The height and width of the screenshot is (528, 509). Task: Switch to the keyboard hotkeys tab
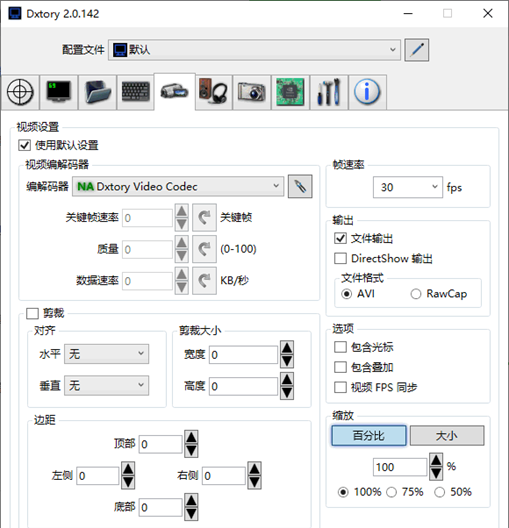tap(136, 92)
